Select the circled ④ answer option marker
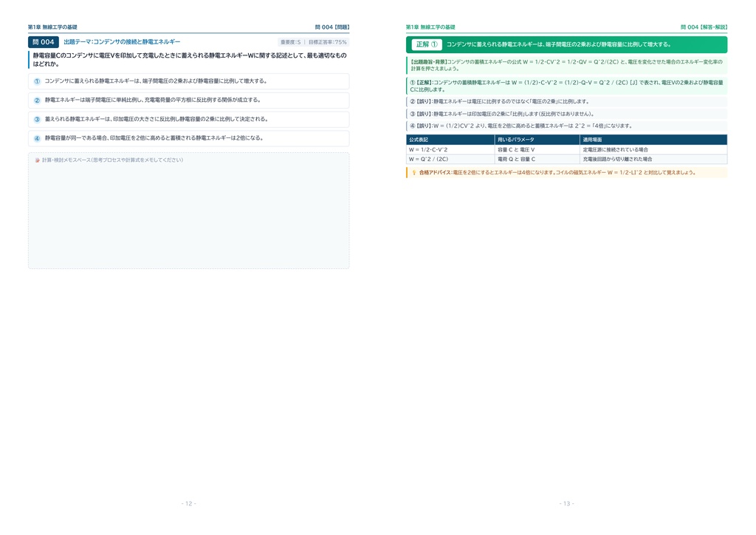This screenshot has height=535, width=756. 37,138
